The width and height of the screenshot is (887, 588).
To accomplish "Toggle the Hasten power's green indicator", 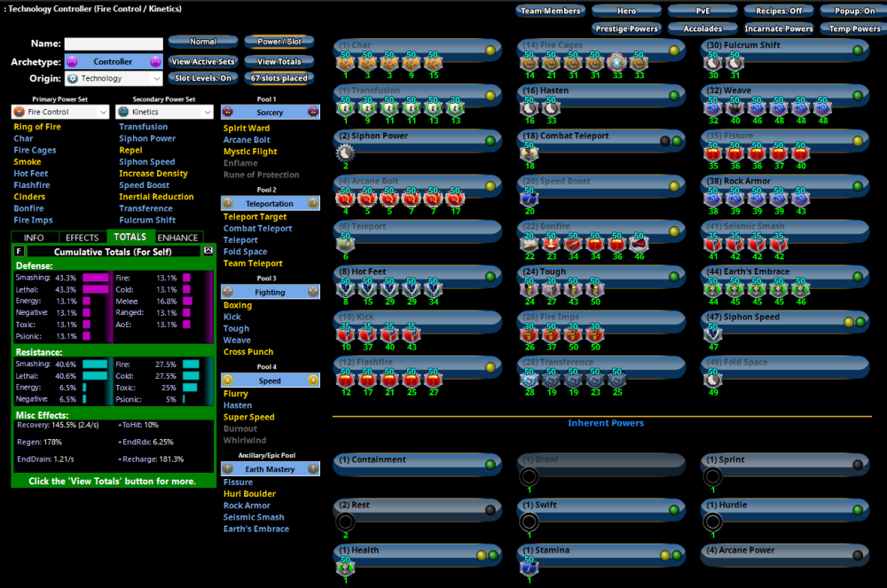I will [x=673, y=95].
